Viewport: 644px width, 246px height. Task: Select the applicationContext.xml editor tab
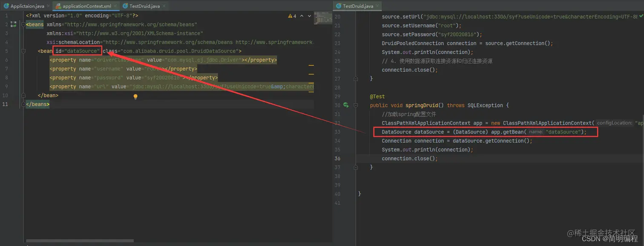click(86, 6)
